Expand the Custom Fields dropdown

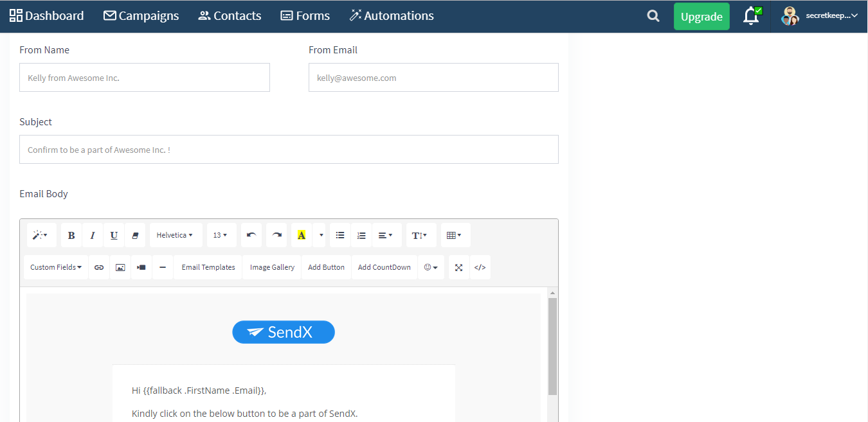56,267
